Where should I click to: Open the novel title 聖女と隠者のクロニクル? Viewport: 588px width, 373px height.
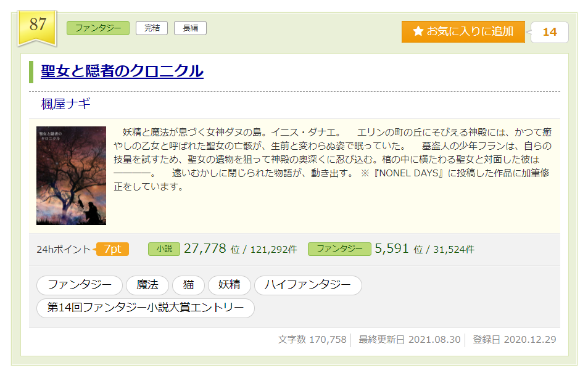122,72
